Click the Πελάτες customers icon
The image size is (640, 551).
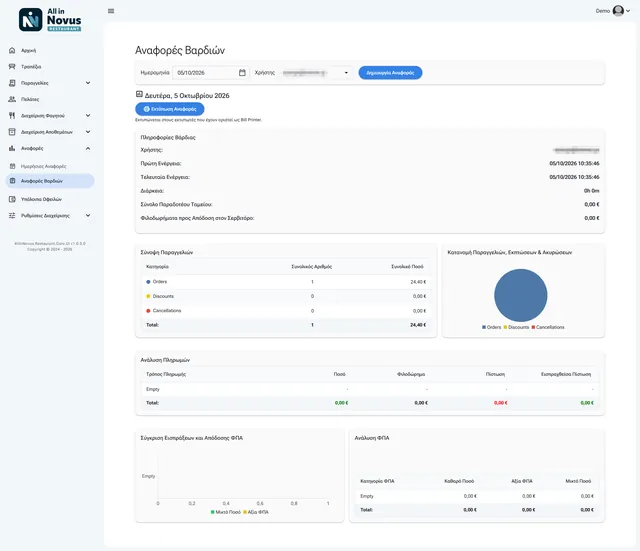coord(12,99)
